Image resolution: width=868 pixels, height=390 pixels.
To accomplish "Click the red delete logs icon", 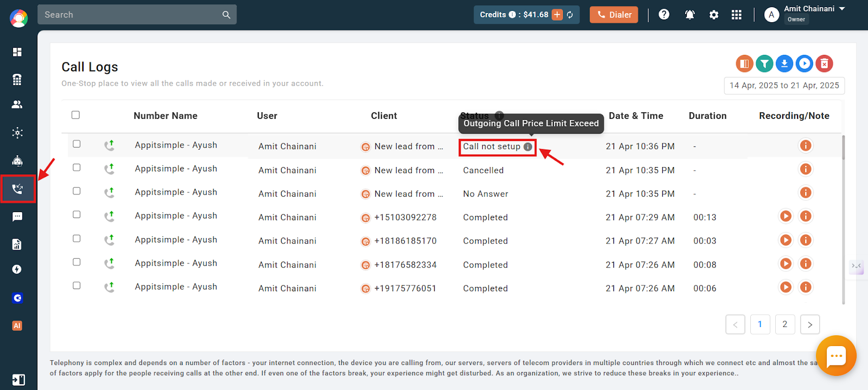I will point(824,63).
